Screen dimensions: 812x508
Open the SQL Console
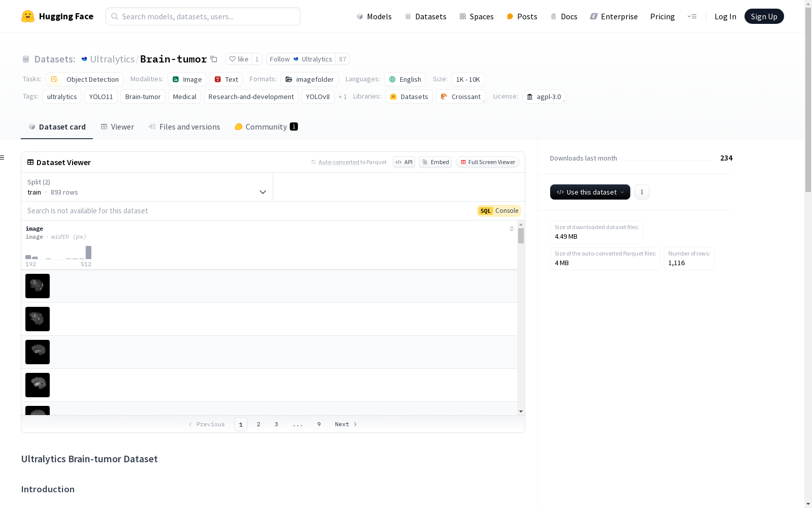point(499,211)
